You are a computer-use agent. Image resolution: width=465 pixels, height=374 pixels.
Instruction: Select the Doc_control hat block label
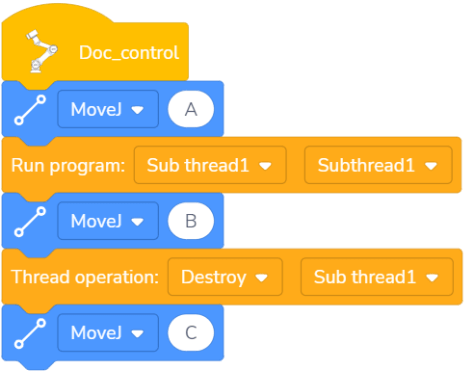click(129, 53)
